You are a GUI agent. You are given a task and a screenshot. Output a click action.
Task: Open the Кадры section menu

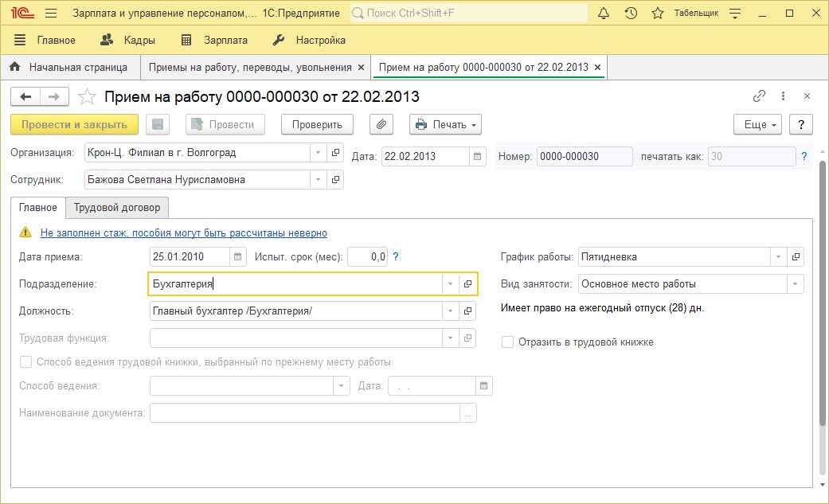point(128,40)
